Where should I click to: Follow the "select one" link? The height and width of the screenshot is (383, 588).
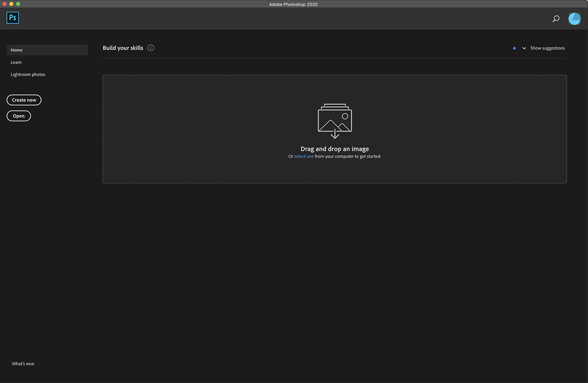tap(304, 157)
